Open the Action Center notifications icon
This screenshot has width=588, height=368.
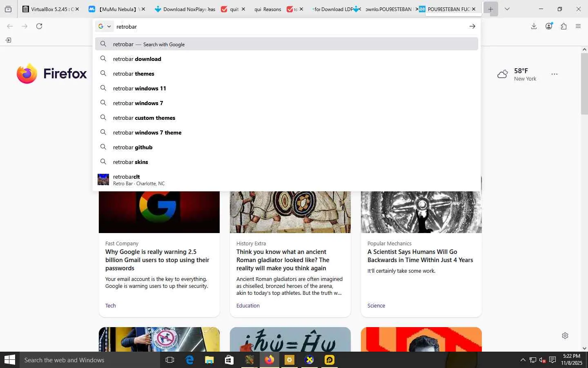click(552, 360)
